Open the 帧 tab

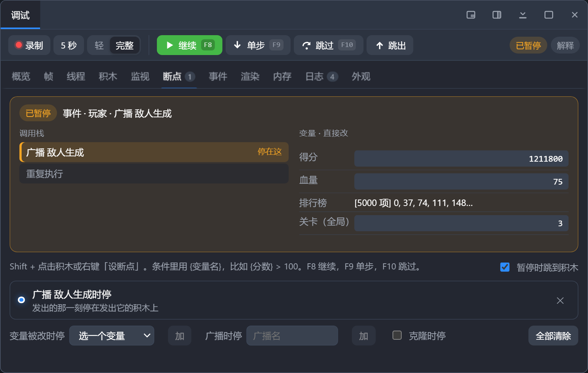(48, 76)
